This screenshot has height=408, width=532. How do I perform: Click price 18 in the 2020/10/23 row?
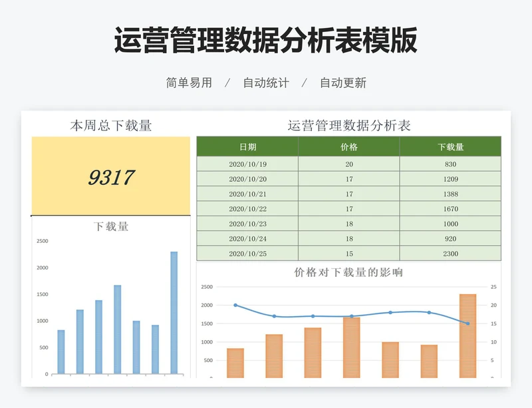[x=348, y=224]
